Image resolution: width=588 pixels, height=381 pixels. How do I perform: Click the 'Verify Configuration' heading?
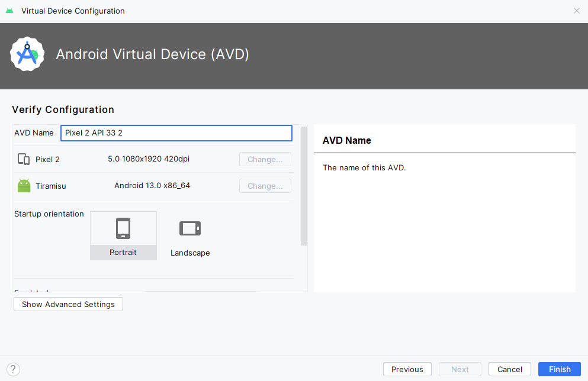(63, 109)
